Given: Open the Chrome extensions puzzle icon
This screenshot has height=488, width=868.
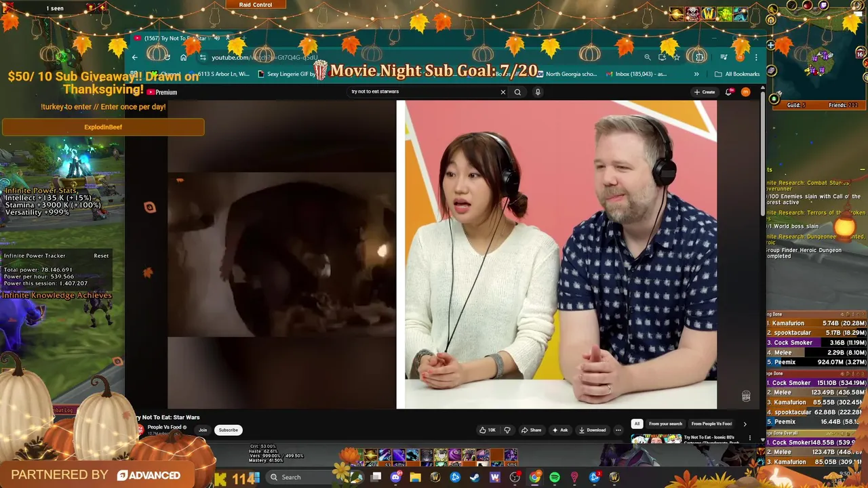Looking at the screenshot, I should click(x=699, y=58).
